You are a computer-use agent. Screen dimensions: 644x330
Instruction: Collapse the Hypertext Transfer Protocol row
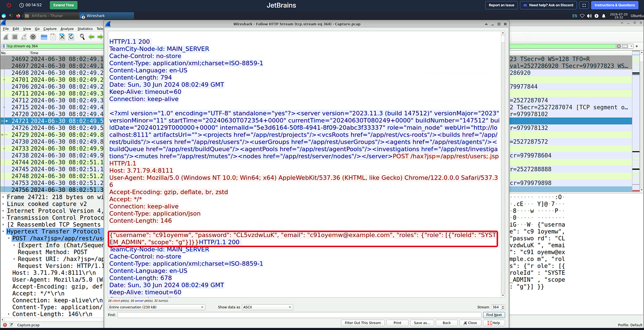click(x=4, y=232)
